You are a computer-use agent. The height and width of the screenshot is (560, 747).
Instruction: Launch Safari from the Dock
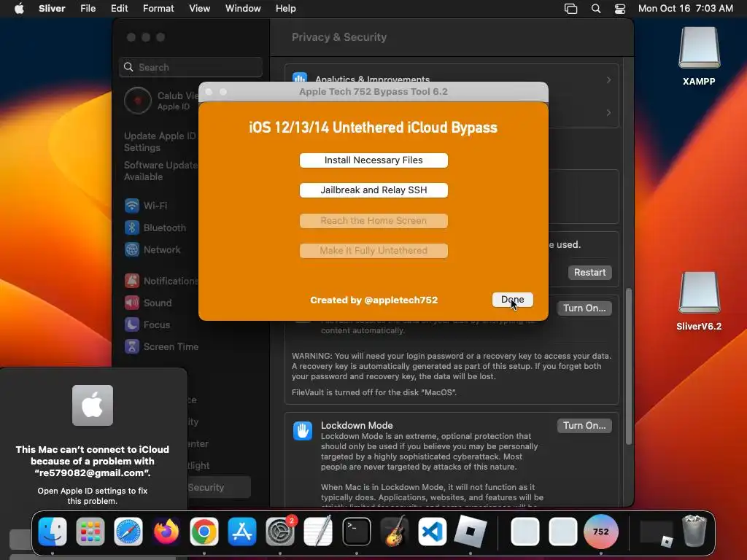coord(128,532)
